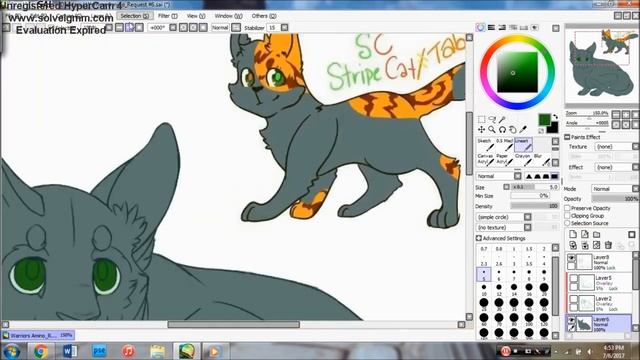Open the no texture brush dropdown
Screen dimensions: 640x360
click(503, 227)
